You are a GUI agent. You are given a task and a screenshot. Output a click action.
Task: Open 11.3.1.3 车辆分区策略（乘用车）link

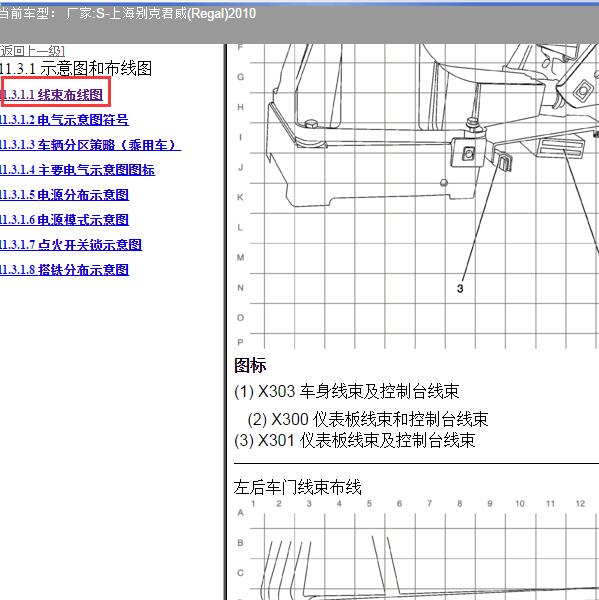pyautogui.click(x=90, y=145)
